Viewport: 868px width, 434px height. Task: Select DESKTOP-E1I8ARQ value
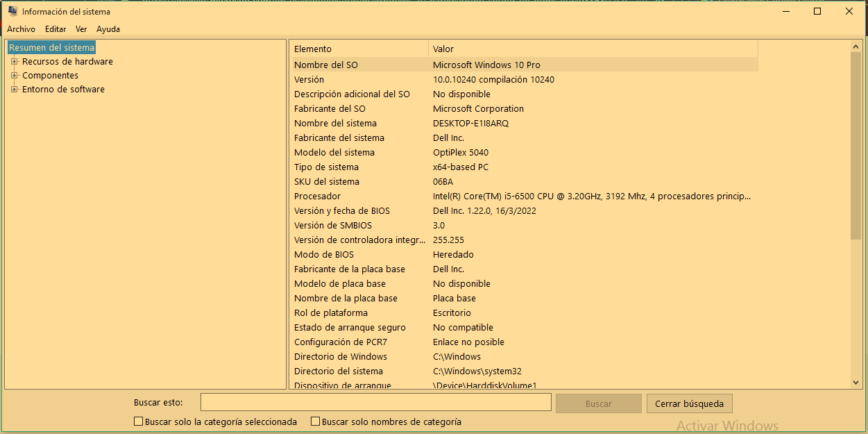471,123
